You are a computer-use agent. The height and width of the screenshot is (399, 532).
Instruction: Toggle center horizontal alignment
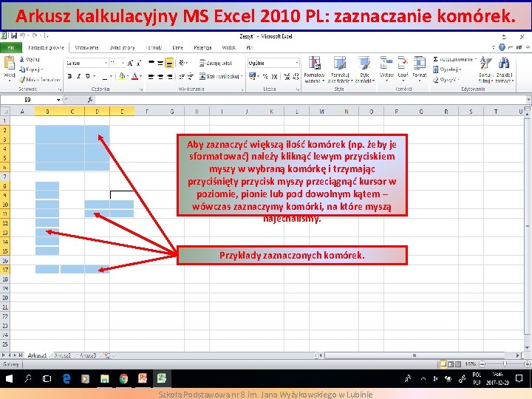point(160,77)
